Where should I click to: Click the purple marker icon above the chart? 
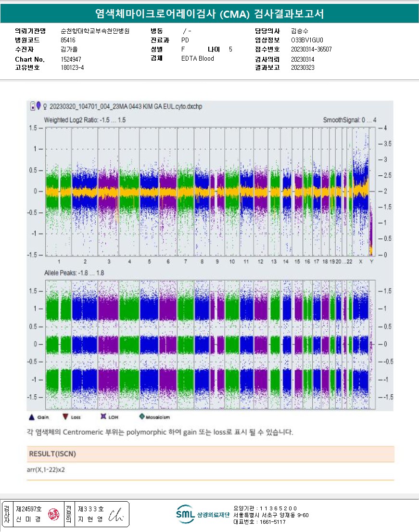[x=38, y=105]
